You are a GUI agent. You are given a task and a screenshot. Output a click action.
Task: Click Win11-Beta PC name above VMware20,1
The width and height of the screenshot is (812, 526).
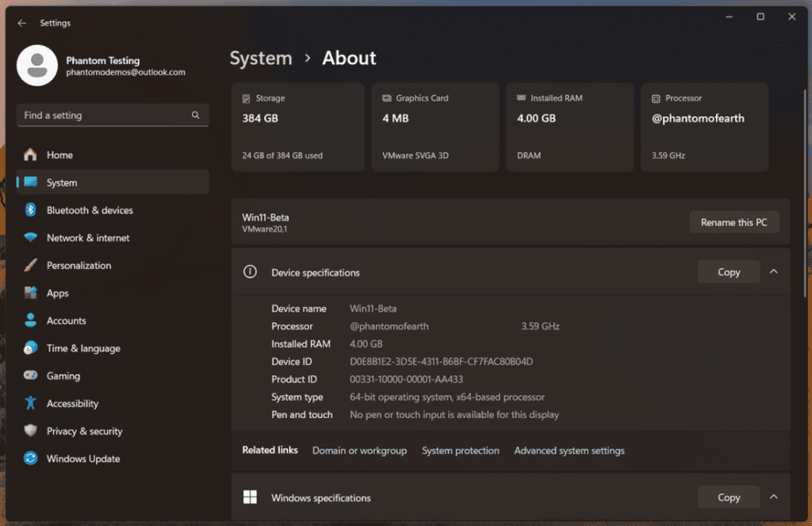266,217
